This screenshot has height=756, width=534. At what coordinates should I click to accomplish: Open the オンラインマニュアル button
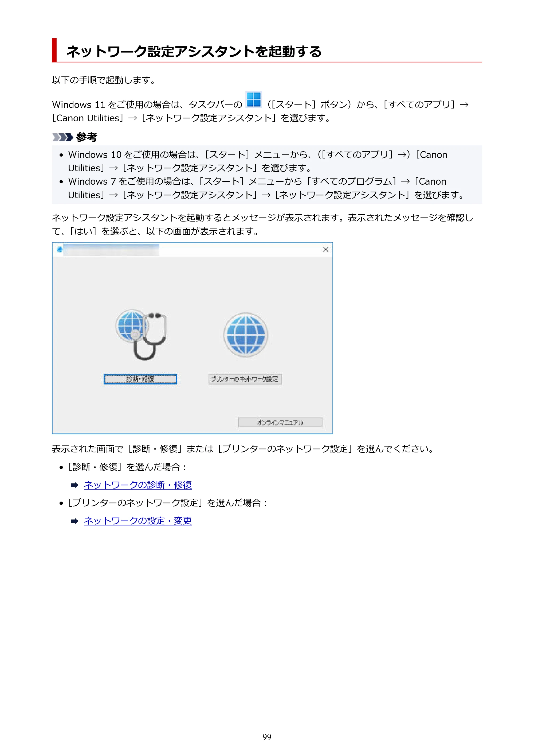(x=280, y=422)
